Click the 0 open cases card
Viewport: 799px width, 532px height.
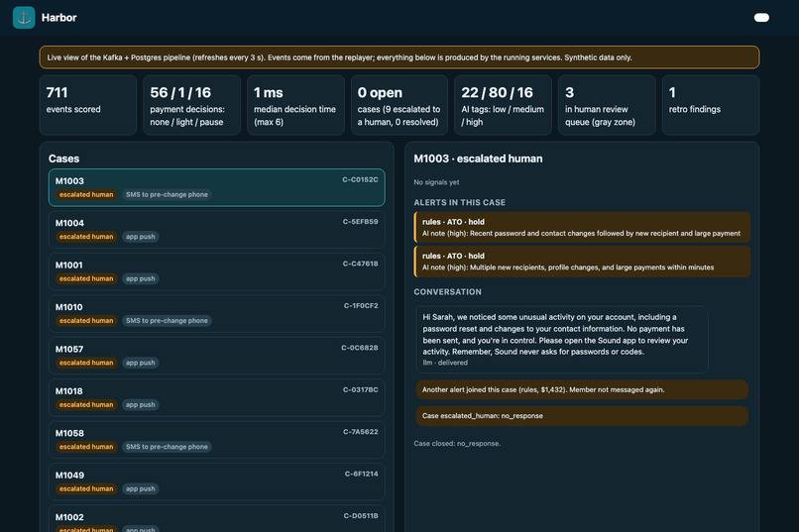pyautogui.click(x=399, y=105)
